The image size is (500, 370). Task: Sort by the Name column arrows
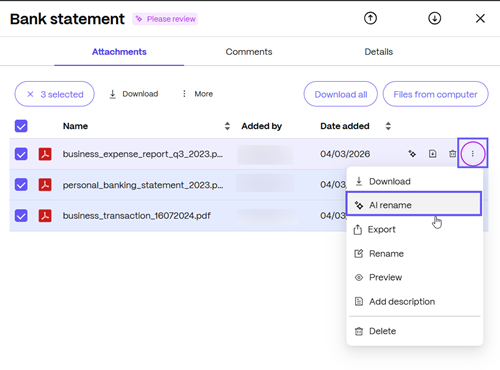[227, 126]
